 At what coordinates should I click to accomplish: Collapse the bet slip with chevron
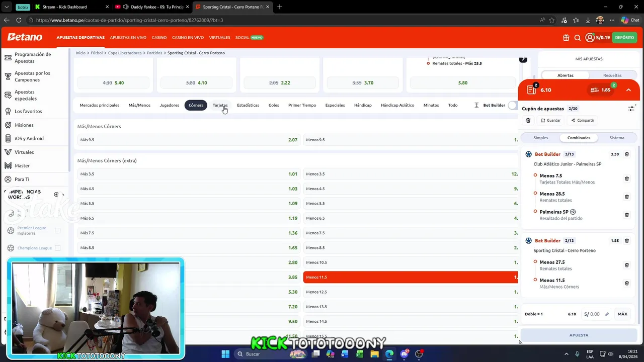(x=628, y=90)
